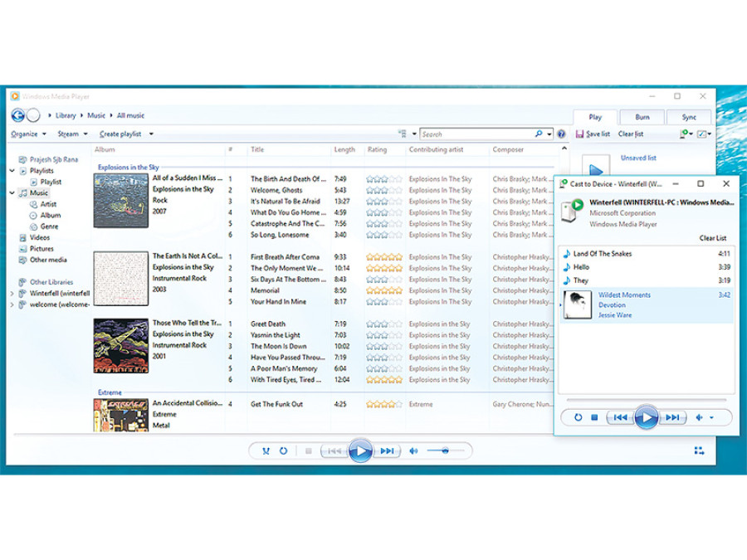Click the Create playlist button
The image size is (747, 560).
120,134
